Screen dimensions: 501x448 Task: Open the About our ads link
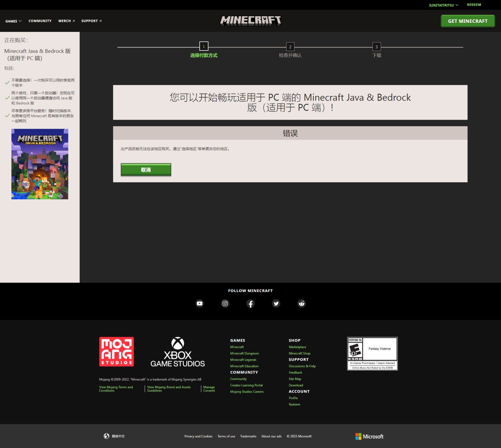click(x=272, y=436)
